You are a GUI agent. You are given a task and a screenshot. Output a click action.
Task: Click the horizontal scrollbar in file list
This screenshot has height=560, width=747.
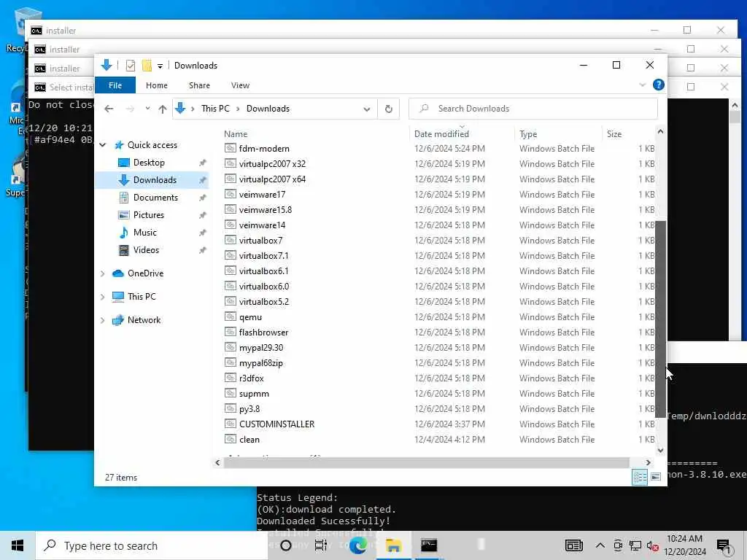click(426, 462)
